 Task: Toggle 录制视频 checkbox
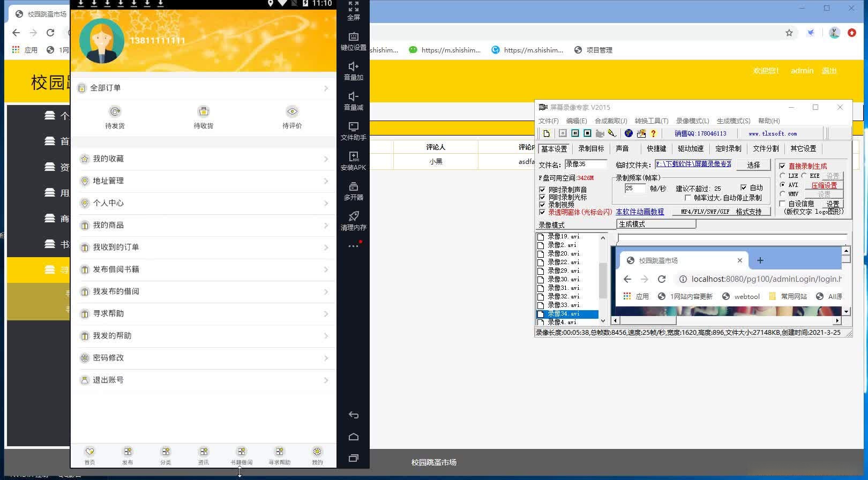click(542, 205)
